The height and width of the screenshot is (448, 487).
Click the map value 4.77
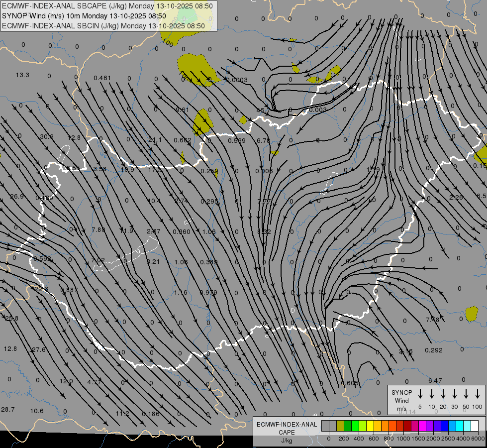point(94,382)
